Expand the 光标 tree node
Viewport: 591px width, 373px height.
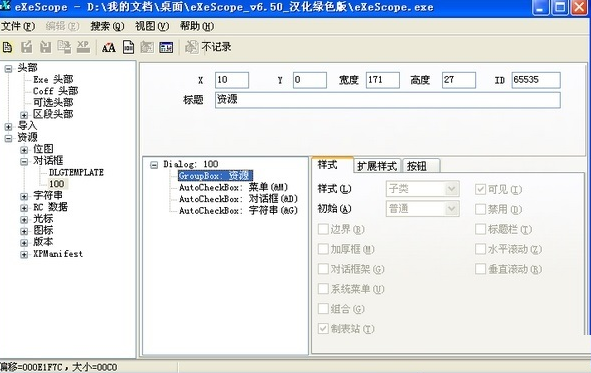[x=24, y=220]
